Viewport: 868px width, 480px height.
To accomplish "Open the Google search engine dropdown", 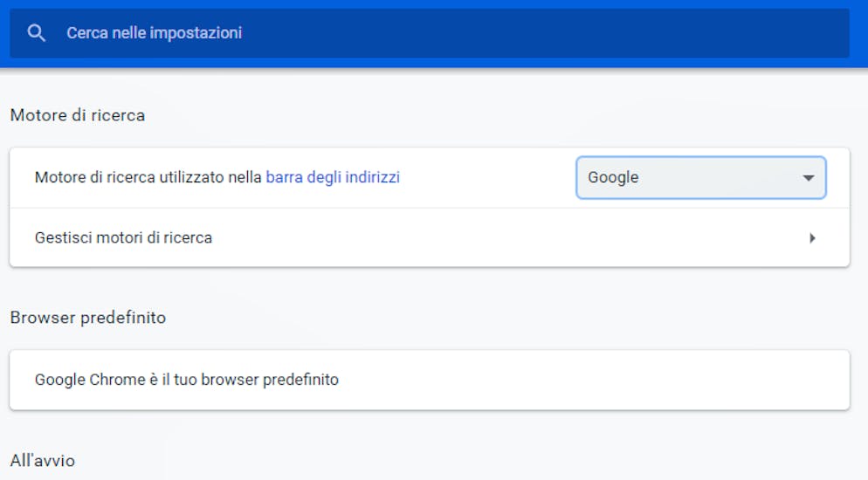I will pos(701,177).
